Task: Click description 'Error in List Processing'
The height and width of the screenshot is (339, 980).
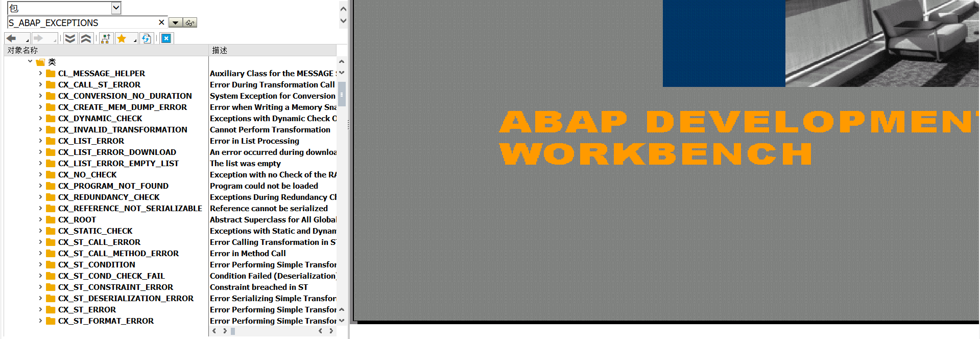Action: (x=254, y=141)
